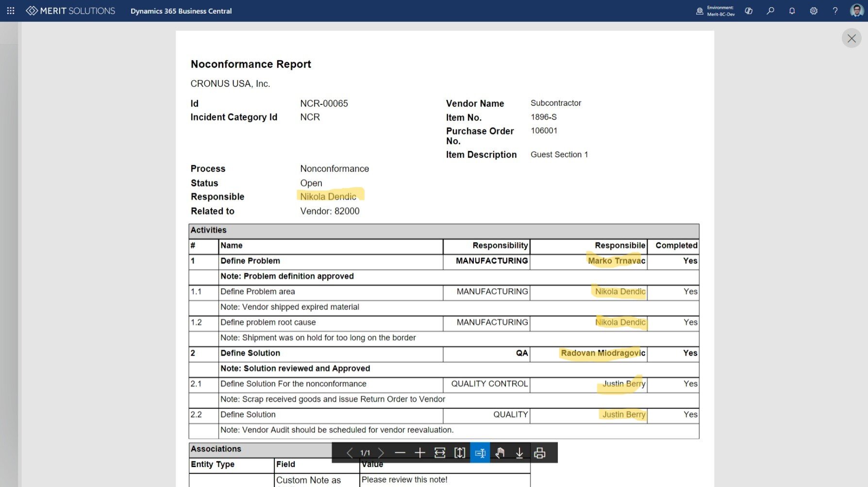The height and width of the screenshot is (487, 868).
Task: Enable the hand pan tool
Action: click(500, 453)
